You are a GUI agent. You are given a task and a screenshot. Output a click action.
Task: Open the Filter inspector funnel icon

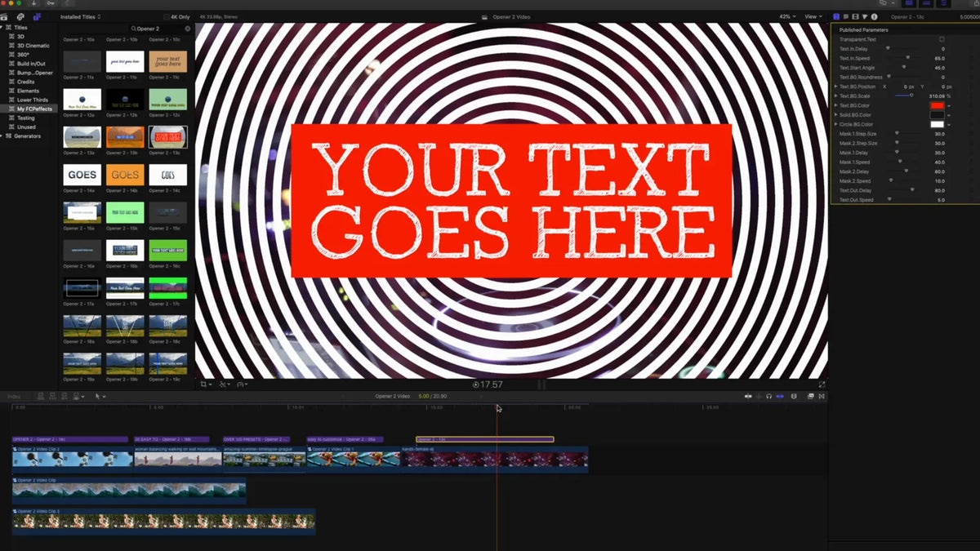864,16
